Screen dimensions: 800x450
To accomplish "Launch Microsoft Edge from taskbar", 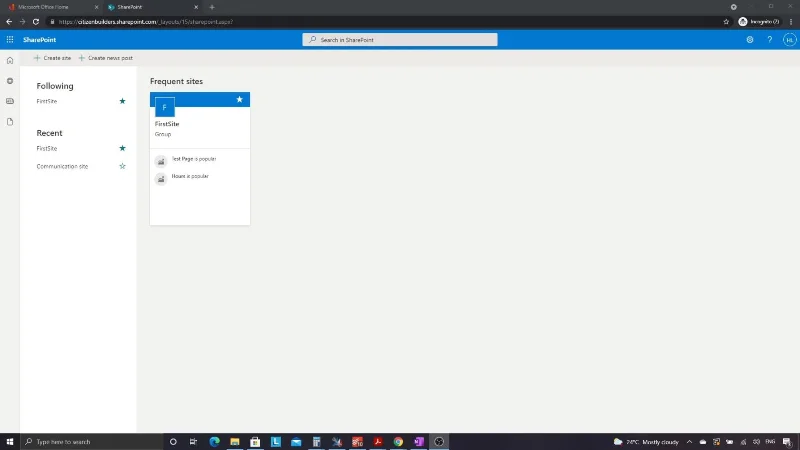I will (x=214, y=442).
